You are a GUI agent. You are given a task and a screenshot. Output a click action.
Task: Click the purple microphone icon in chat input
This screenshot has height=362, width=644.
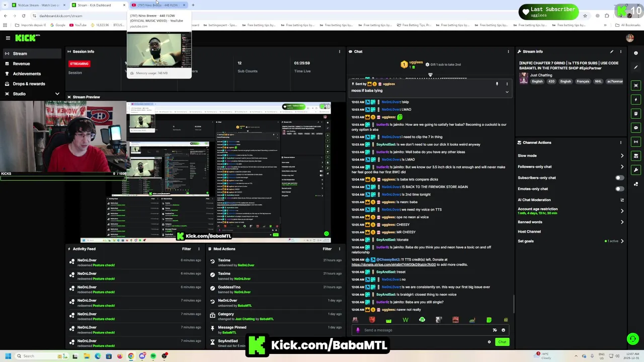pos(358,330)
